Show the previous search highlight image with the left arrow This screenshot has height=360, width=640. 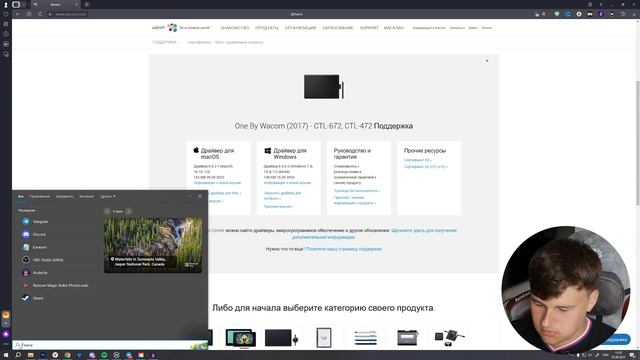pyautogui.click(x=107, y=211)
